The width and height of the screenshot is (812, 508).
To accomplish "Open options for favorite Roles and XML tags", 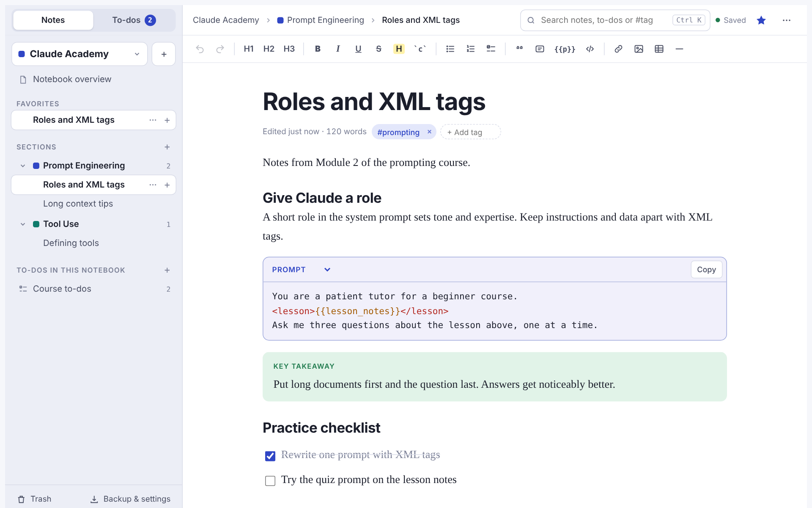I will click(153, 121).
